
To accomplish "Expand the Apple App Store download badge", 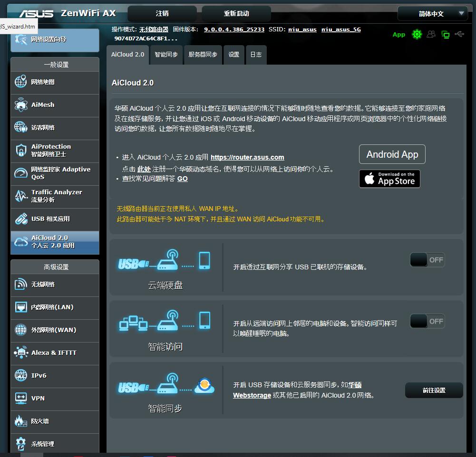I will coord(389,179).
